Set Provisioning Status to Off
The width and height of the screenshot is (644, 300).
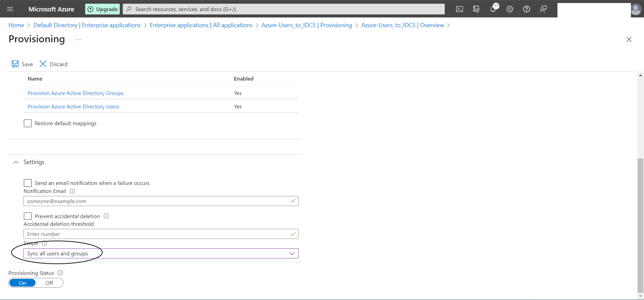click(x=49, y=283)
